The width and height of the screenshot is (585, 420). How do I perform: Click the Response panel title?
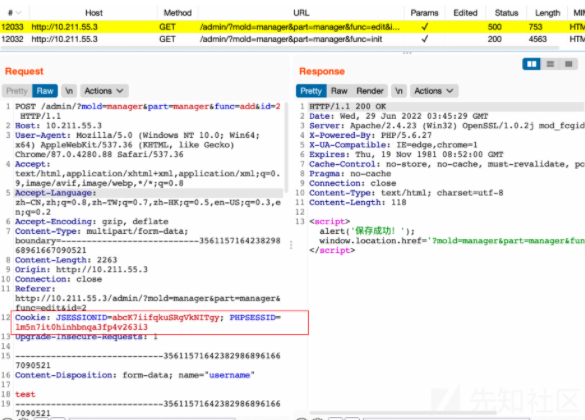tap(322, 71)
